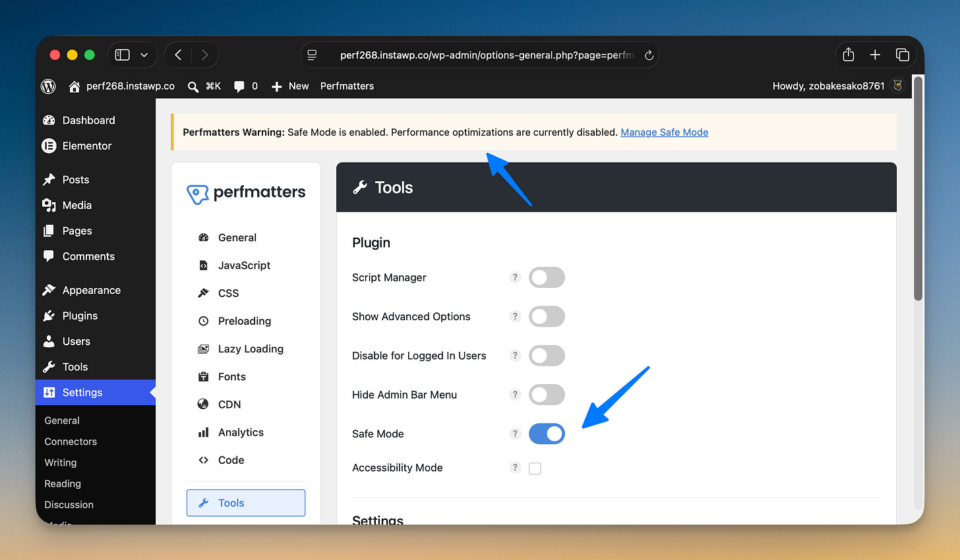
Task: Click the Safe Mode help question mark
Action: pos(515,434)
